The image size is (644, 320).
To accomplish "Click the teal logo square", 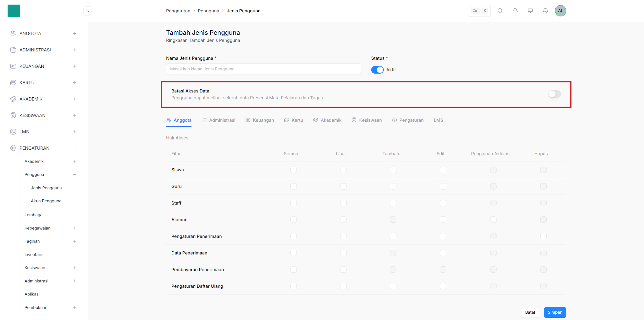I will (x=14, y=11).
